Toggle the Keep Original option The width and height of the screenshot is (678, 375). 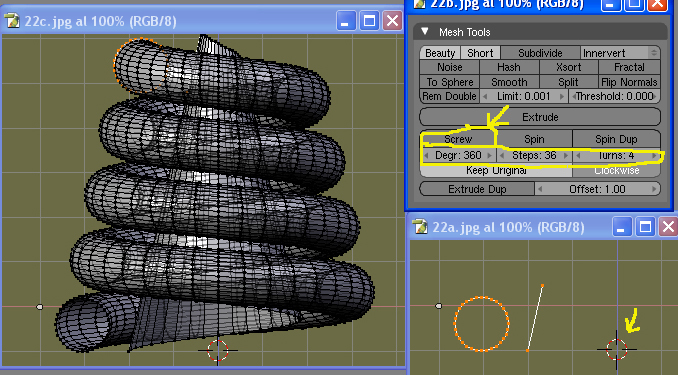pos(496,170)
